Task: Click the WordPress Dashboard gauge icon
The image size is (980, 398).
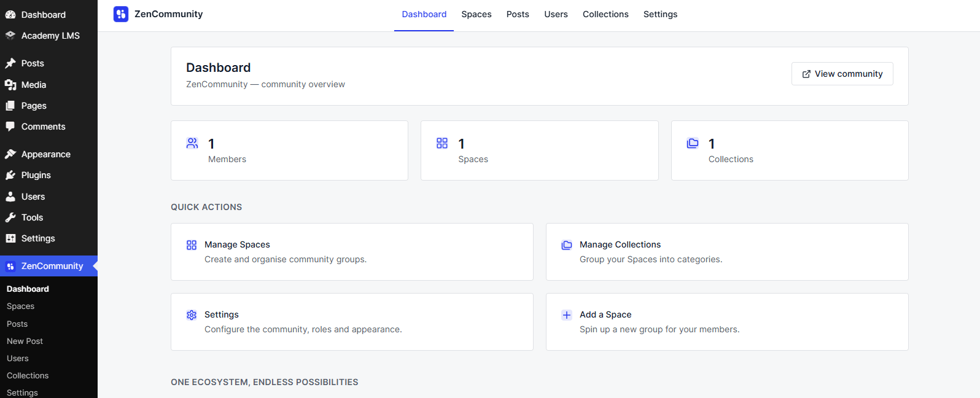Action: pyautogui.click(x=10, y=15)
